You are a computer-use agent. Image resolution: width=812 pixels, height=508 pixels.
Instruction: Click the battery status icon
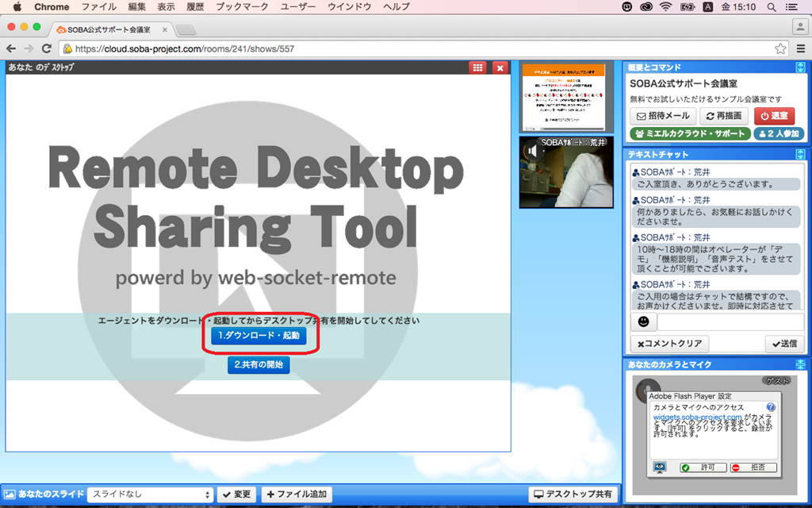point(688,6)
